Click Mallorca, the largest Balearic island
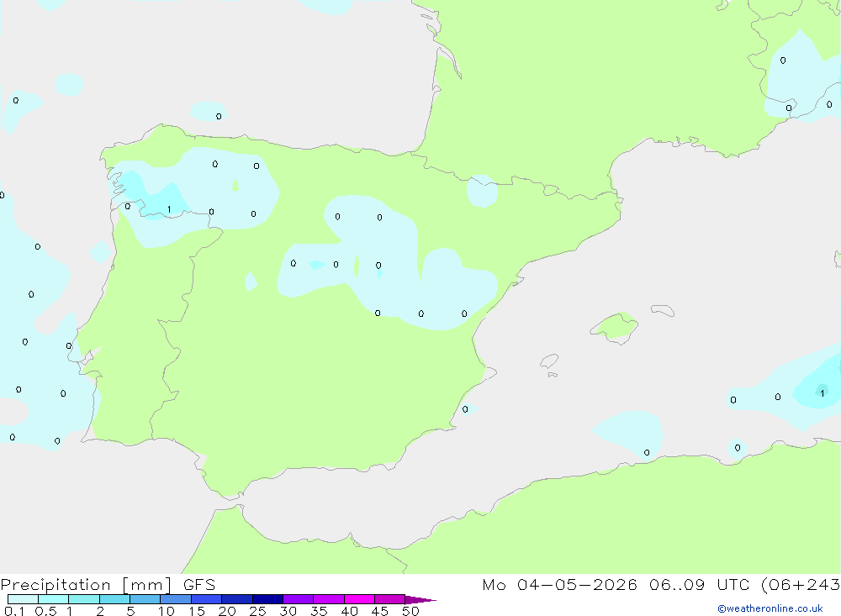This screenshot has width=841, height=616. [615, 327]
